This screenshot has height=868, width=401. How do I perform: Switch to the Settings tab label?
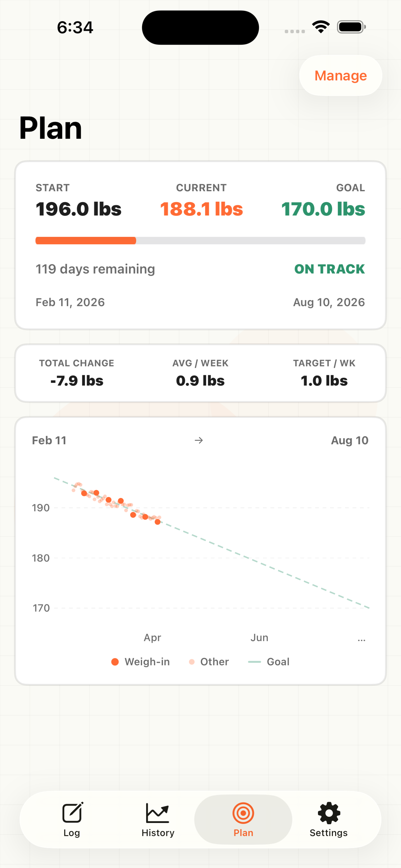pyautogui.click(x=329, y=833)
